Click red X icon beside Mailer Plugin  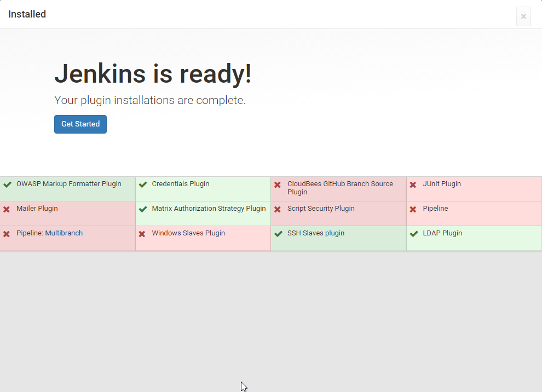pos(7,210)
